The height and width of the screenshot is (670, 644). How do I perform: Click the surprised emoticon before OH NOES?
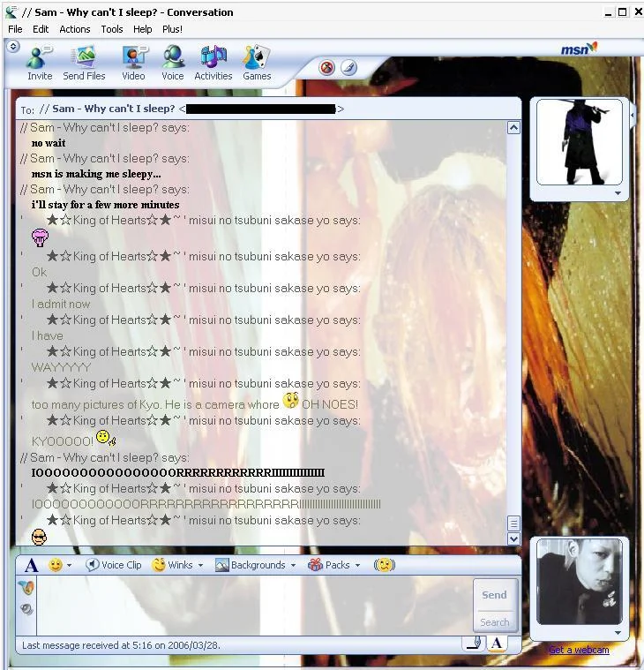point(291,401)
